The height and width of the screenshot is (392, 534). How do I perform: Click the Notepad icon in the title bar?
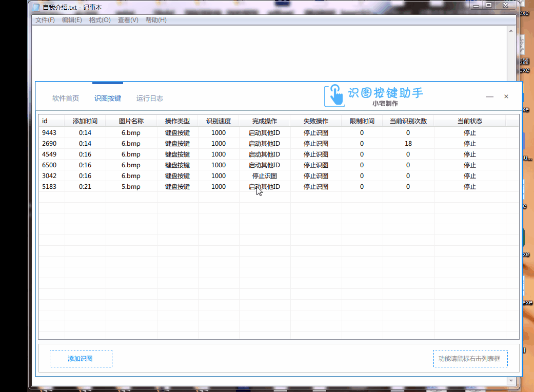pos(35,7)
